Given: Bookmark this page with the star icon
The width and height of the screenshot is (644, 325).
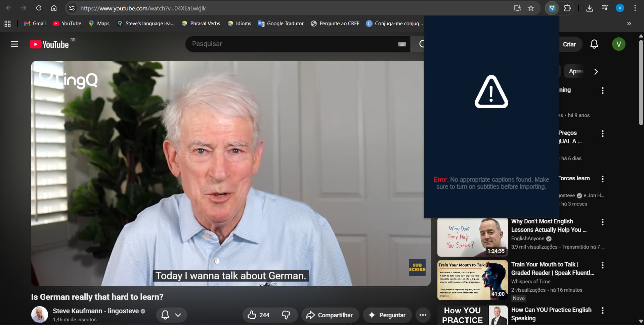Looking at the screenshot, I should click(531, 8).
